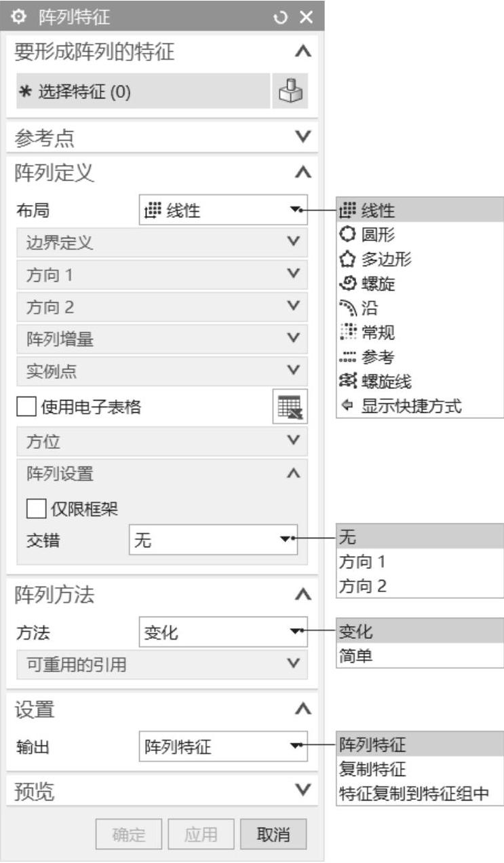Image resolution: width=504 pixels, height=863 pixels.
Task: Click the select feature cube icon
Action: tap(290, 92)
